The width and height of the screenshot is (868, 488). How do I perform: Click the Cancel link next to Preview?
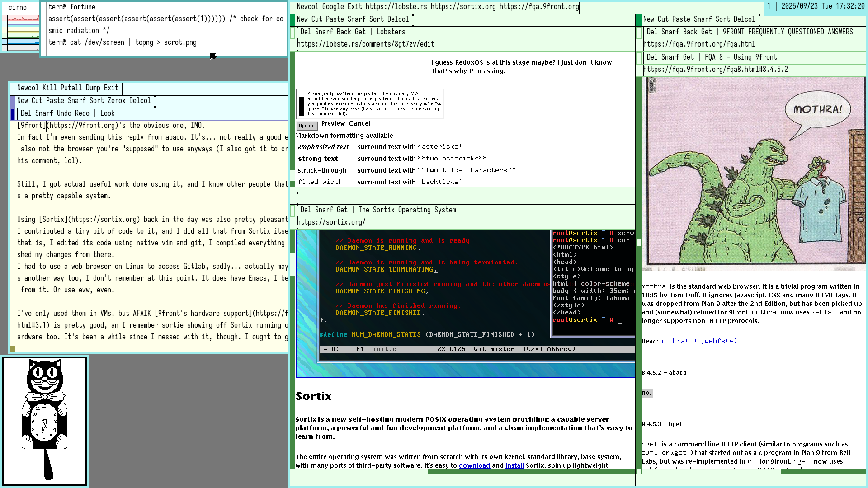click(x=359, y=124)
